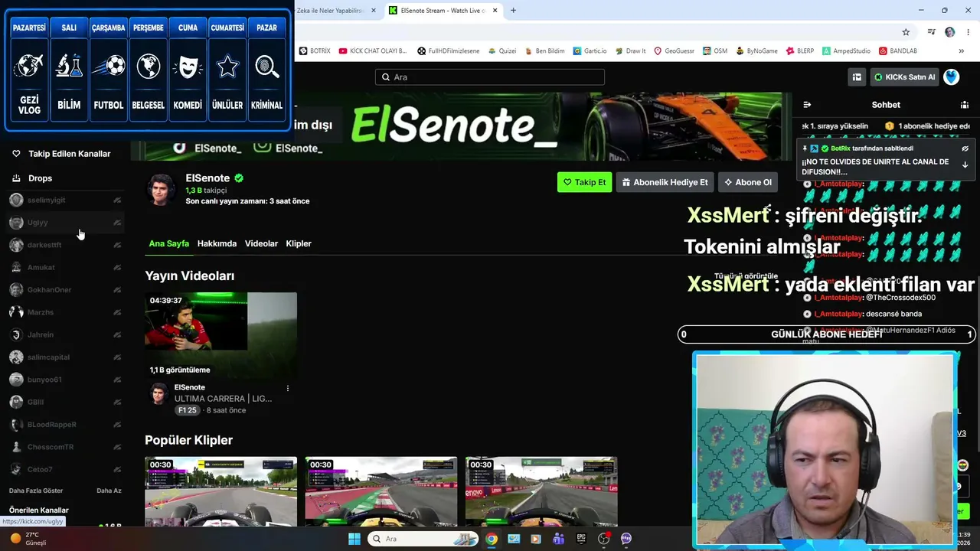980x551 pixels.
Task: Open the GokhanOner channel in sidebar
Action: [x=65, y=290]
